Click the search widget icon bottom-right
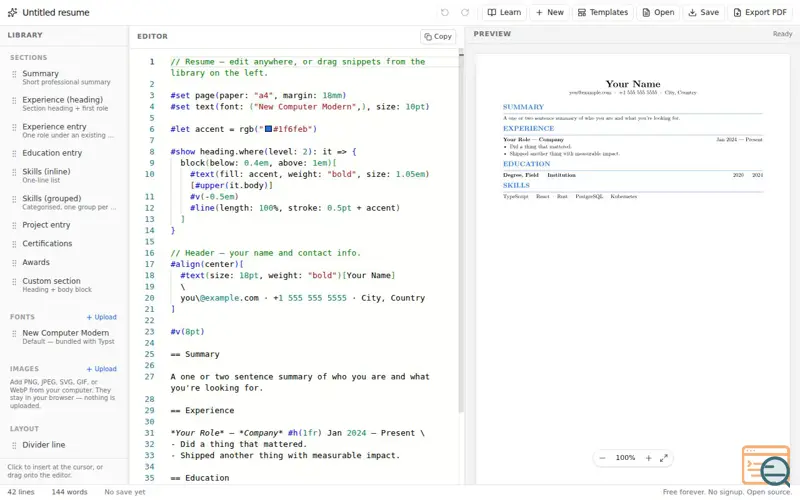 point(766,465)
